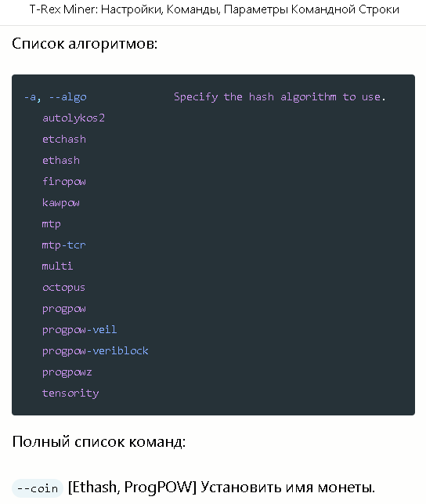Screen dimensions: 426x504
Task: Click the mtp algorithm entry
Action: [52, 224]
